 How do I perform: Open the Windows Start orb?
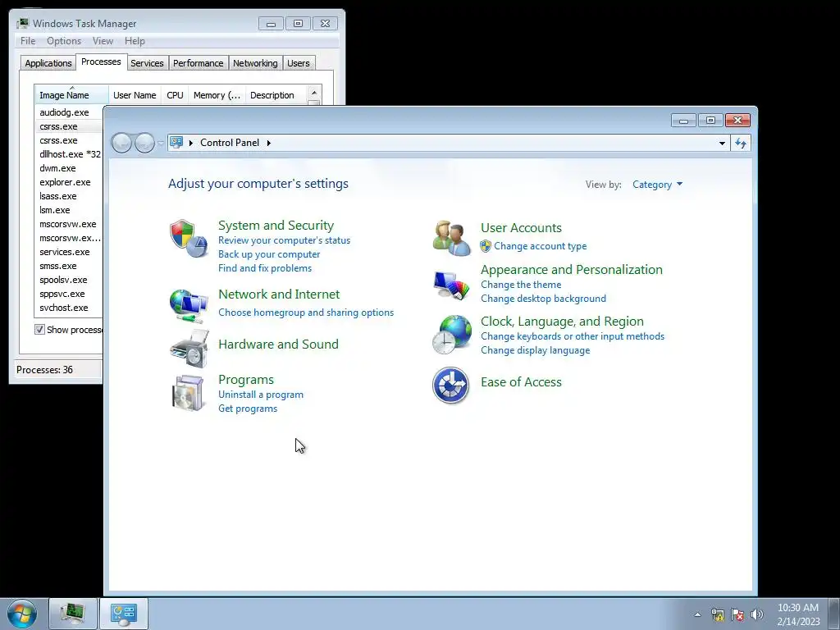22,614
